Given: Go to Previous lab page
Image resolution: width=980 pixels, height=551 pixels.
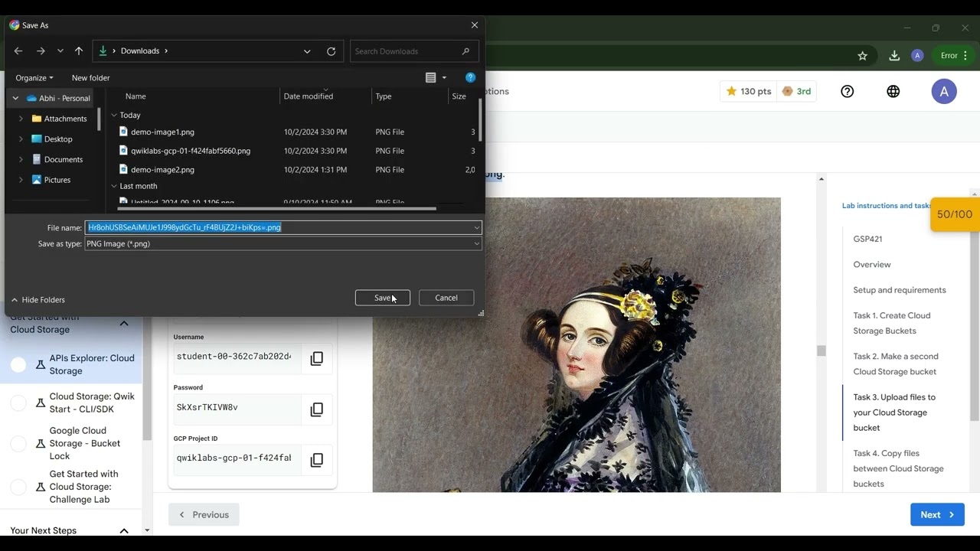Looking at the screenshot, I should point(204,515).
